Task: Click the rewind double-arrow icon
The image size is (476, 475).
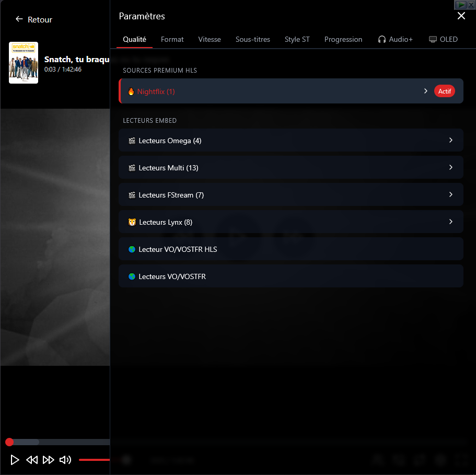Action: point(32,459)
